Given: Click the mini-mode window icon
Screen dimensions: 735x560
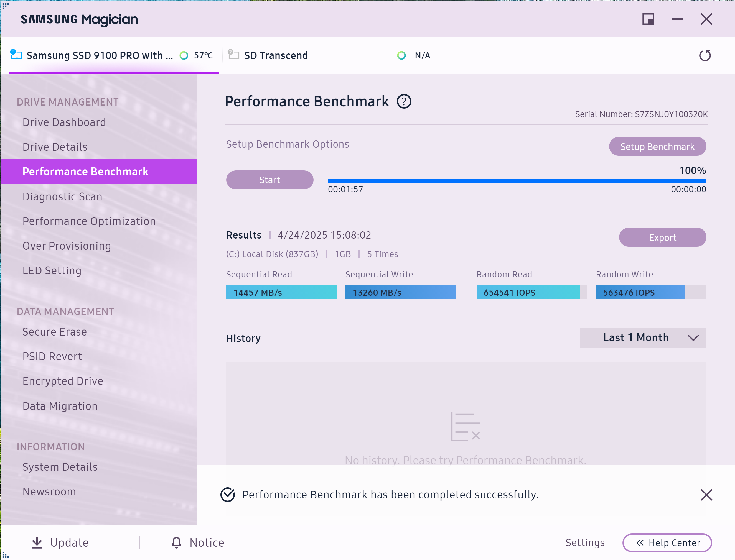Looking at the screenshot, I should [x=648, y=19].
